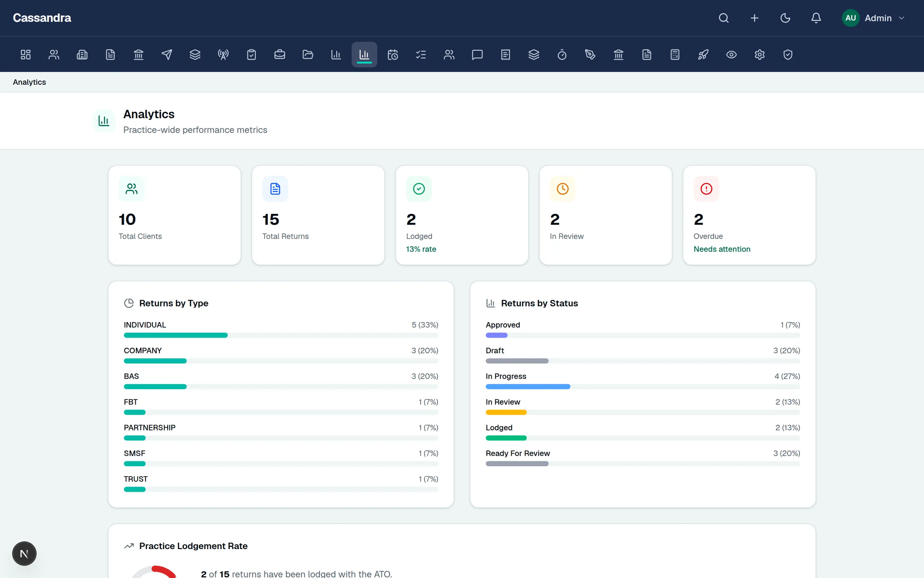
Task: Click the 'Returns by Status' heading
Action: [x=539, y=303]
